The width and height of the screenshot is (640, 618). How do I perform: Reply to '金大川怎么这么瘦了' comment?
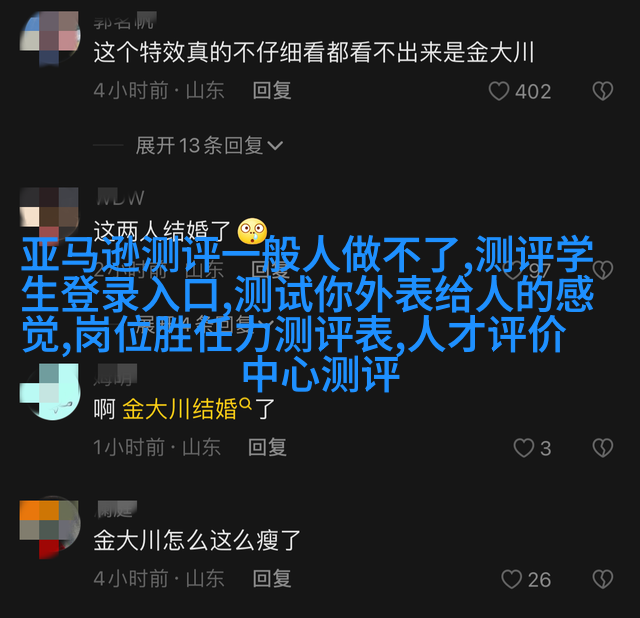[x=272, y=579]
